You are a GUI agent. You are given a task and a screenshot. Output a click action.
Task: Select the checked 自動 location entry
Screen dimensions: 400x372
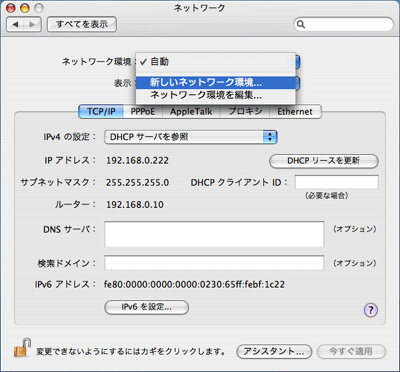point(216,62)
